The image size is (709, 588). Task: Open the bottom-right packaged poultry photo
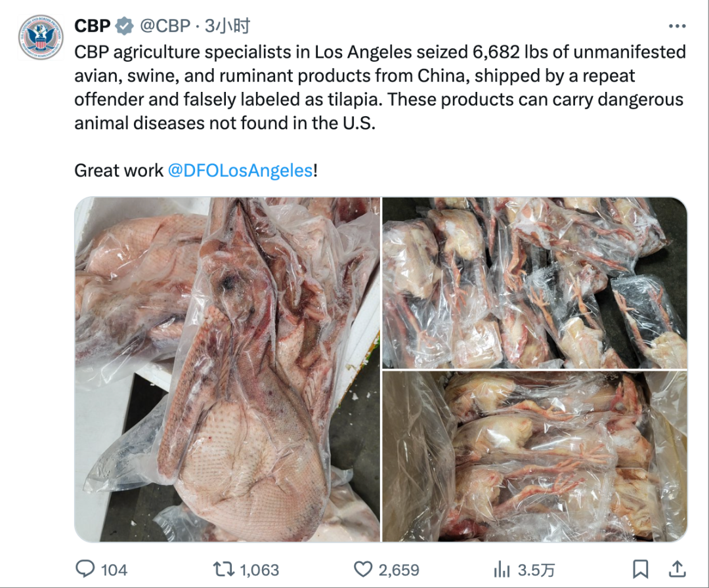click(x=534, y=456)
